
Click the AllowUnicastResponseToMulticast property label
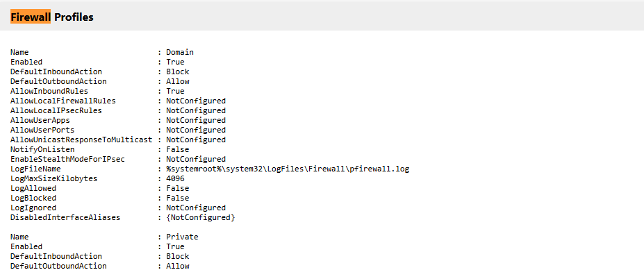[81, 140]
